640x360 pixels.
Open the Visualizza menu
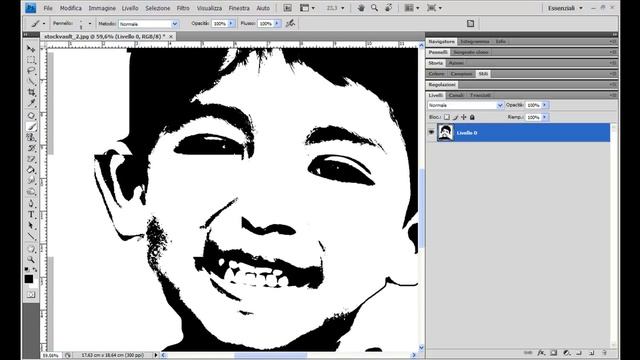[209, 8]
